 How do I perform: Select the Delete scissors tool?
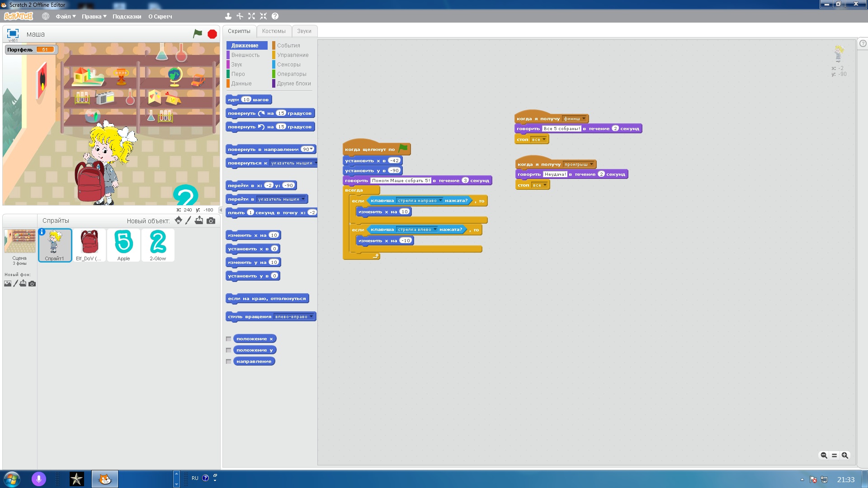pyautogui.click(x=240, y=16)
